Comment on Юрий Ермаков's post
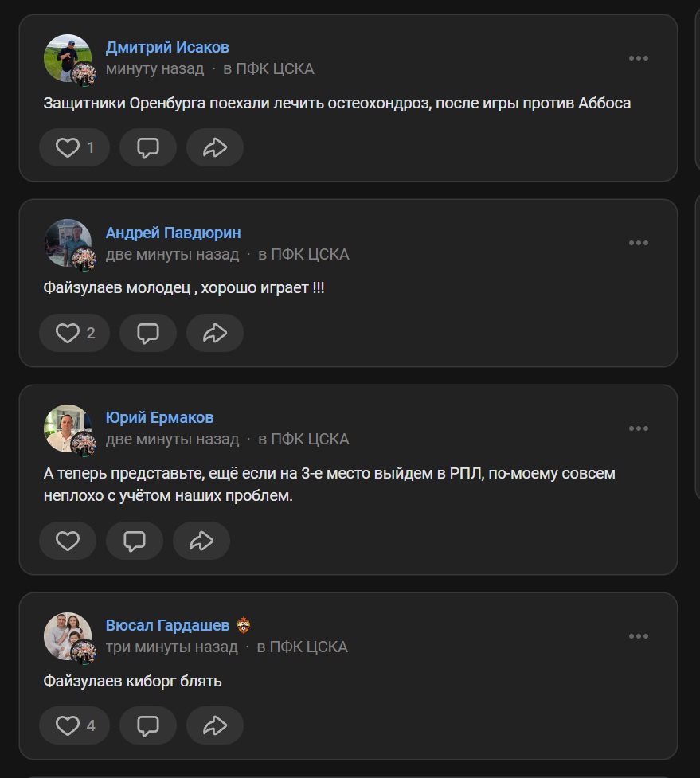 [x=134, y=541]
